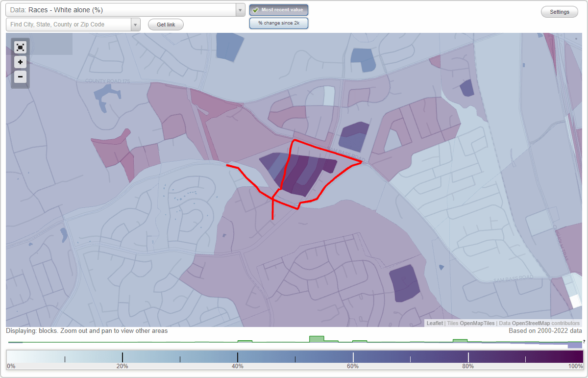
Task: Expand the location search dropdown arrow
Action: (x=136, y=24)
